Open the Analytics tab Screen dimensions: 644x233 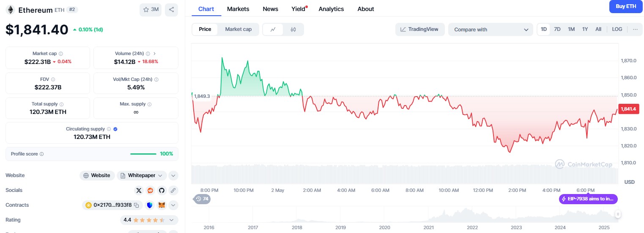pos(331,9)
